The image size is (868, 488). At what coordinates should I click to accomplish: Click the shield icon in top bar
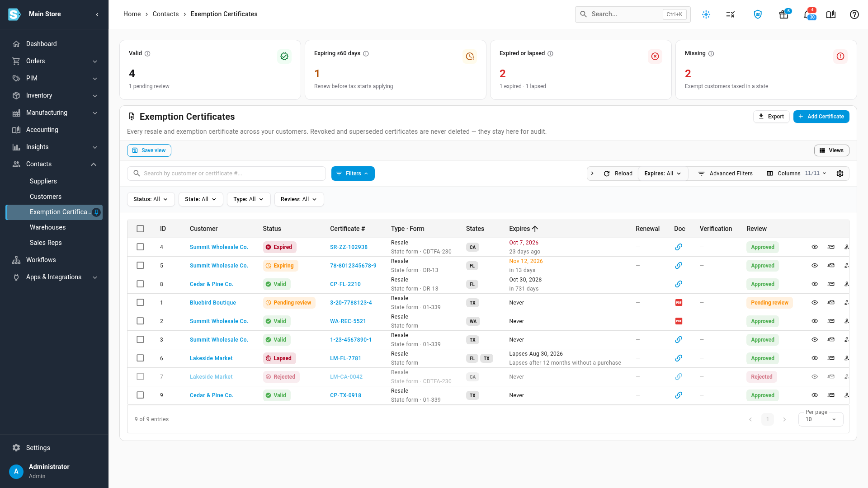coord(758,14)
